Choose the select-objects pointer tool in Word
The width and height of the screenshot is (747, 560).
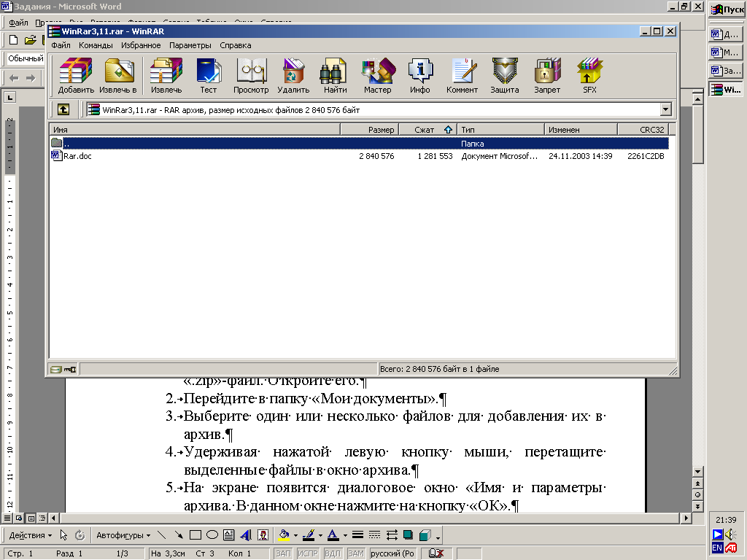click(x=63, y=535)
